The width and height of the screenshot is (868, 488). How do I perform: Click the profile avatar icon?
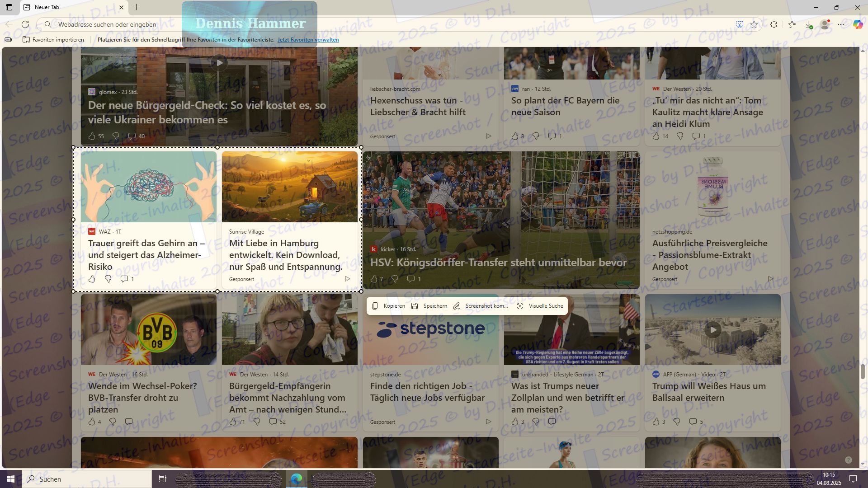point(825,24)
